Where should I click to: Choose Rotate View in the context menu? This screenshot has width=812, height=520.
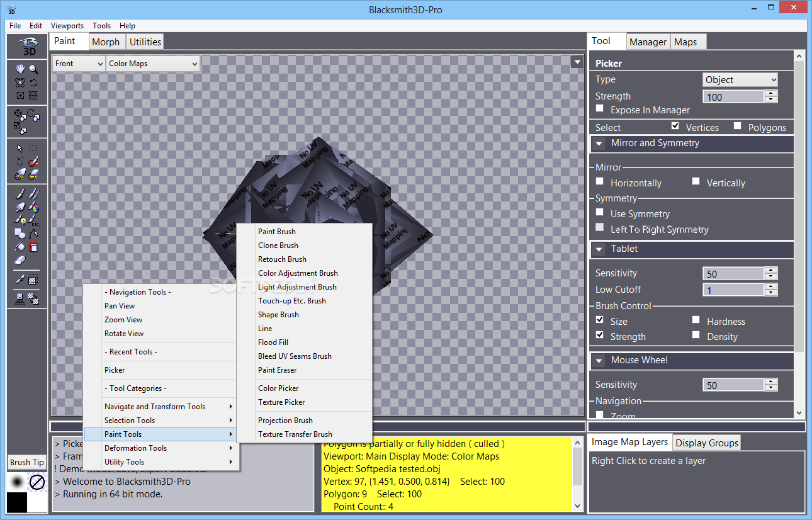coord(160,334)
